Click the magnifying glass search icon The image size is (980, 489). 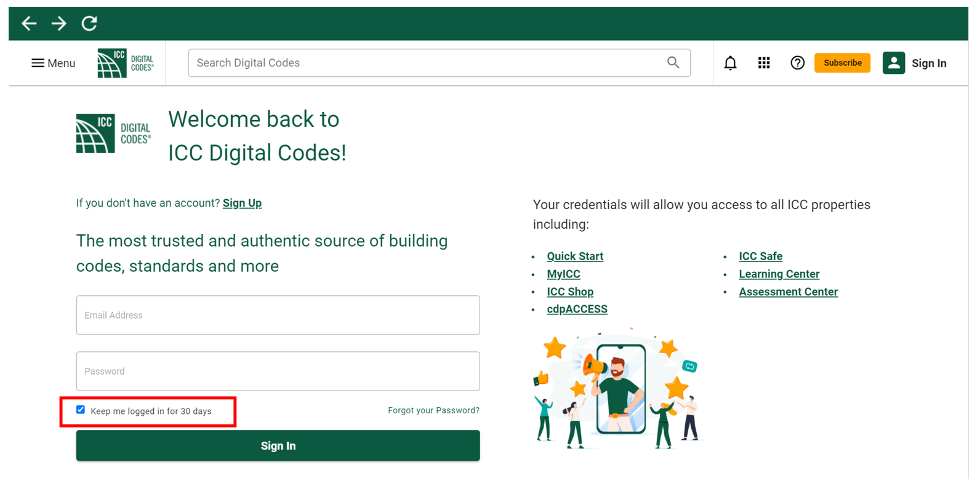click(673, 63)
